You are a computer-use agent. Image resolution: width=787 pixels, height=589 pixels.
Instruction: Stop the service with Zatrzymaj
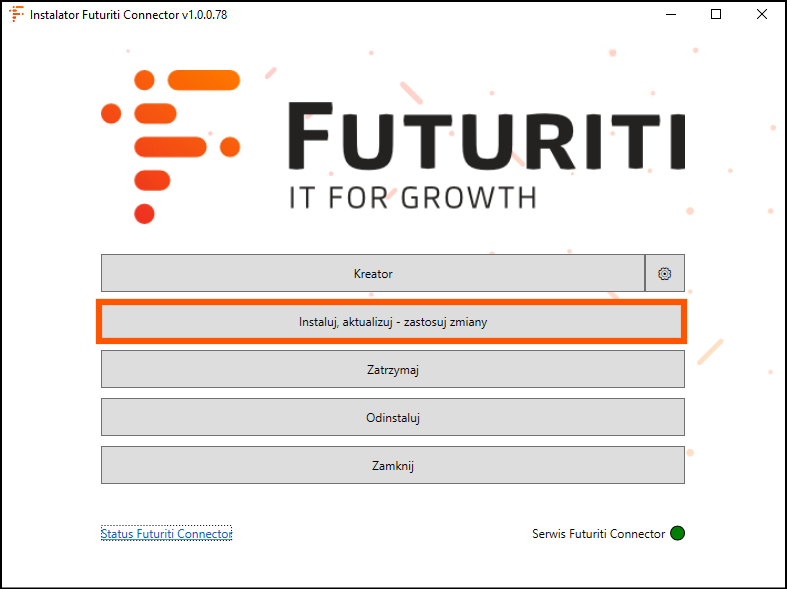coord(392,369)
